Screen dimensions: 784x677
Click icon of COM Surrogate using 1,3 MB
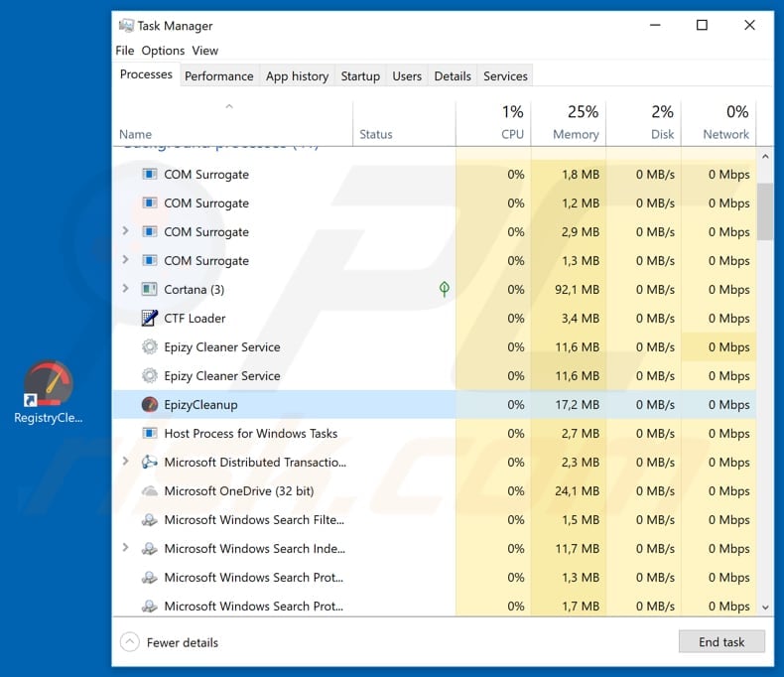(150, 260)
